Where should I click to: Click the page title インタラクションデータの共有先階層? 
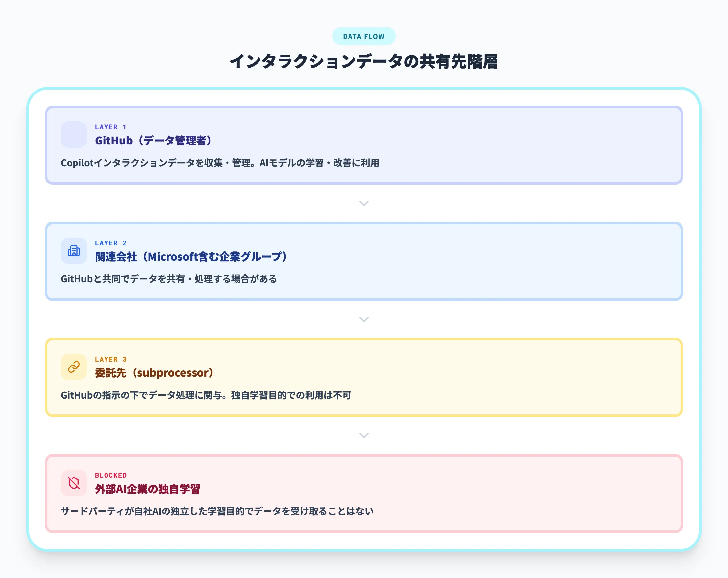coord(364,61)
